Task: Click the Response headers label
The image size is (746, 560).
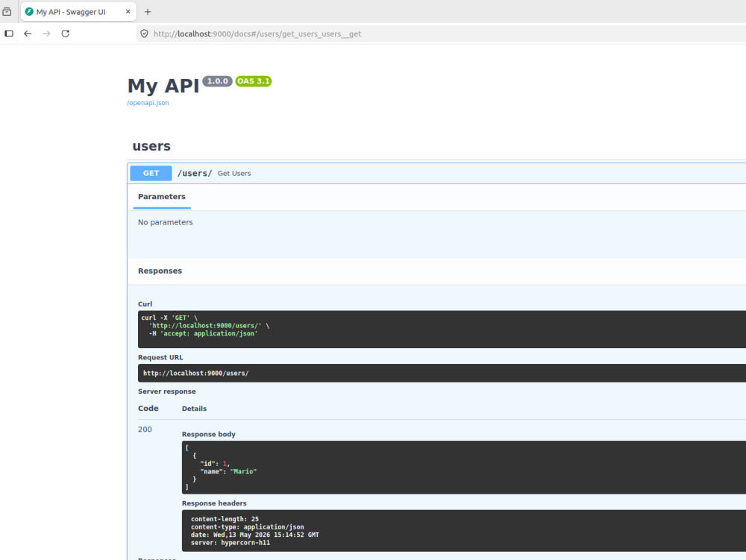Action: point(214,503)
